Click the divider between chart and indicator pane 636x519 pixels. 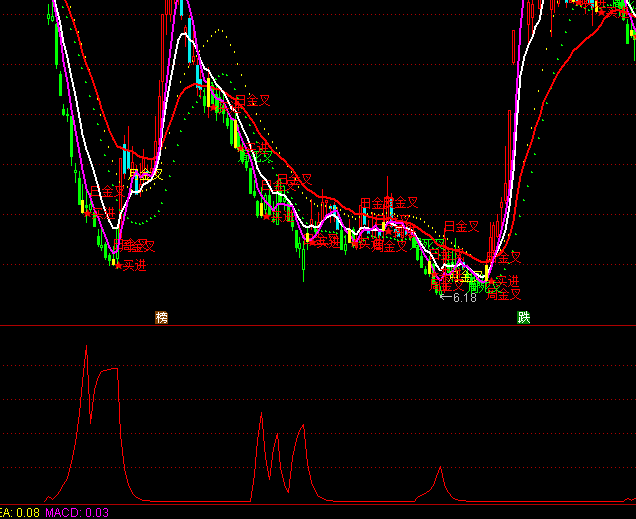click(318, 326)
